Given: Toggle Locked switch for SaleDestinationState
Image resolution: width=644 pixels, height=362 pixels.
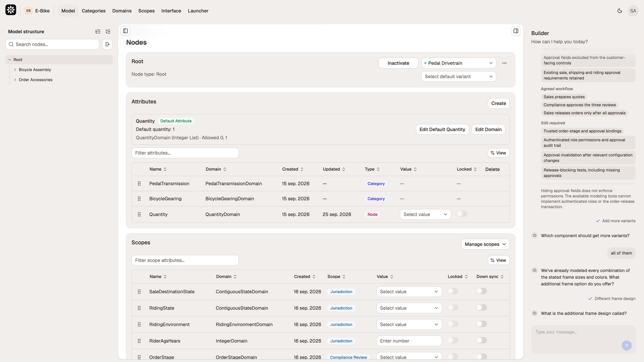Looking at the screenshot, I should (453, 291).
